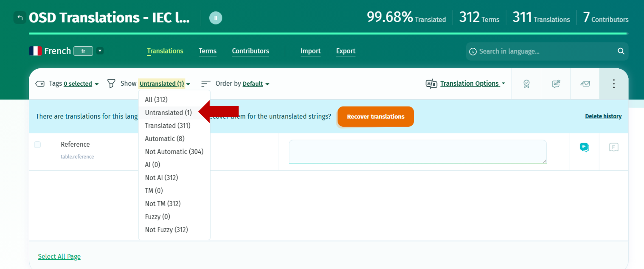Image resolution: width=644 pixels, height=269 pixels.
Task: Tick the checkbox for the Reference term
Action: coord(37,145)
